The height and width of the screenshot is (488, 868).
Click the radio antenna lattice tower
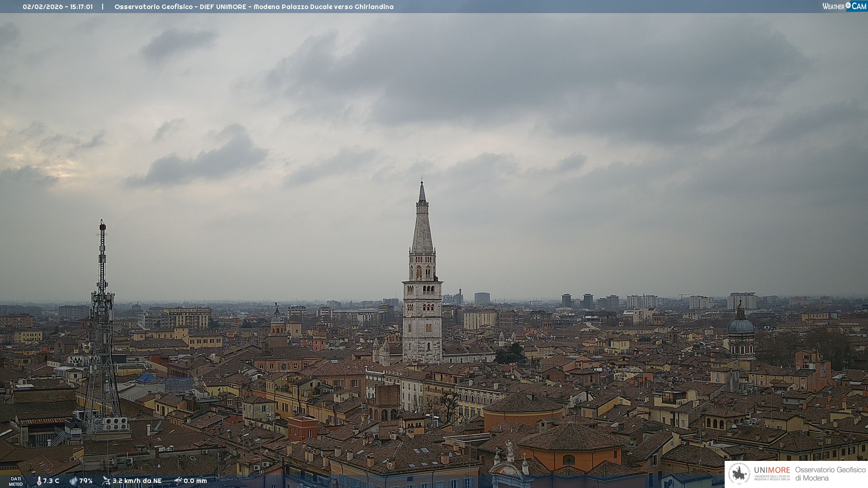point(102,316)
